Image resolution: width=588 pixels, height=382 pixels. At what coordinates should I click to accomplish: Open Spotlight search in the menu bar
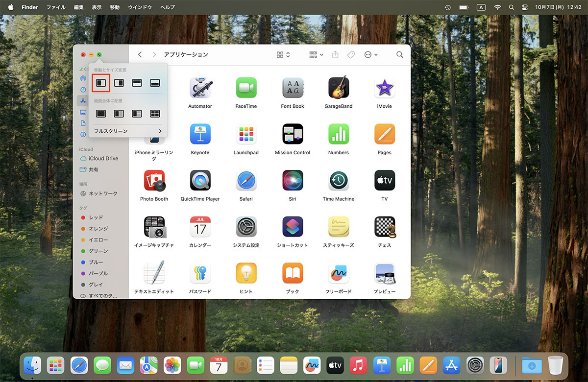tap(512, 7)
